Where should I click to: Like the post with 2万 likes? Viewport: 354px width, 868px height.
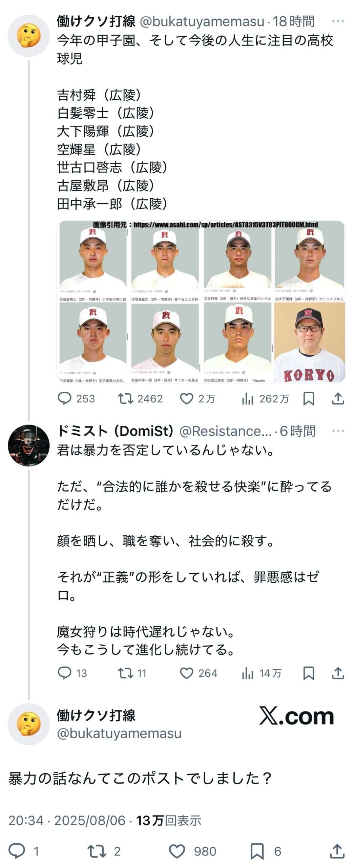coord(186,398)
